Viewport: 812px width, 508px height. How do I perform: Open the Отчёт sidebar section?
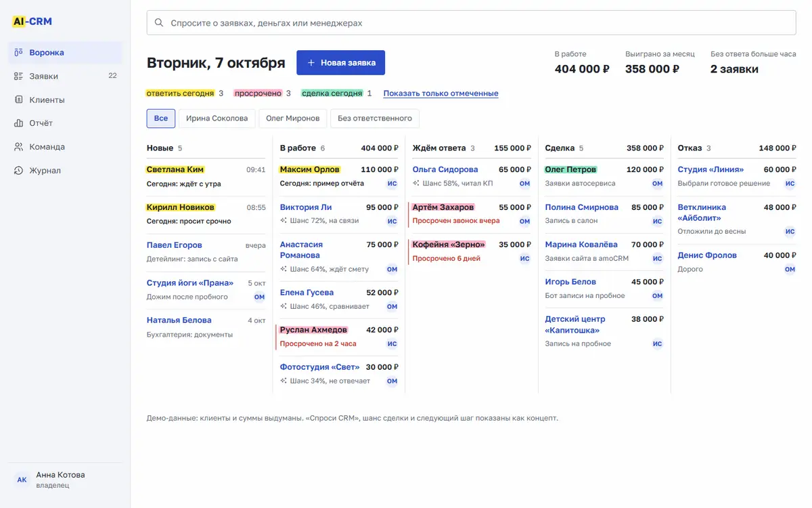coord(65,123)
